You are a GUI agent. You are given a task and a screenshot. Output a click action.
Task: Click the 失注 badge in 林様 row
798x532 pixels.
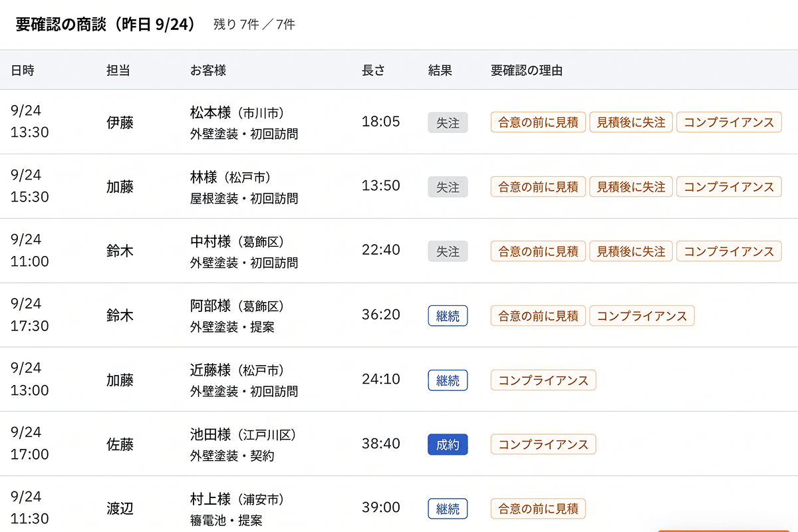(448, 187)
